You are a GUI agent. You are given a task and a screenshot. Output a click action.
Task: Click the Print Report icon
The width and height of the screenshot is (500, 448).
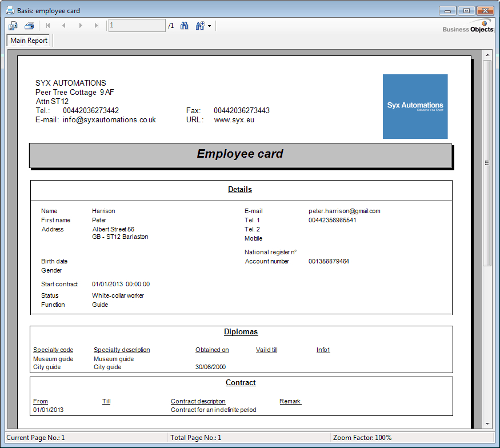click(x=29, y=26)
